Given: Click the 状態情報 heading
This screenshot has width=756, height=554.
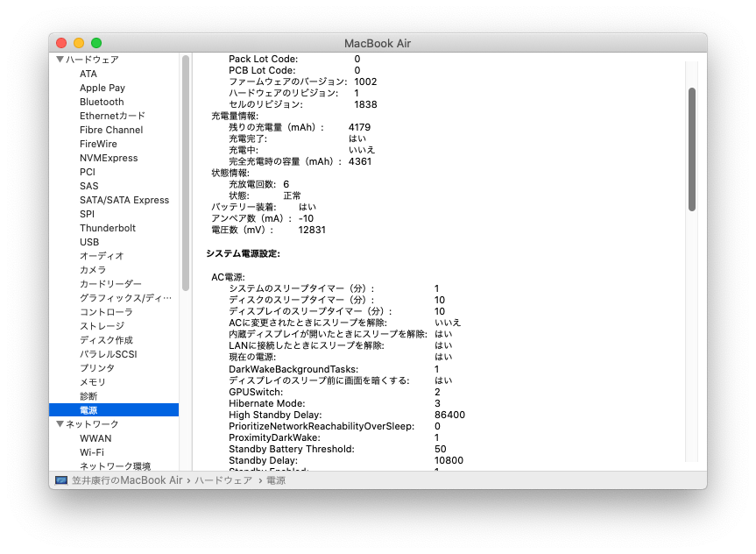Looking at the screenshot, I should (x=230, y=173).
